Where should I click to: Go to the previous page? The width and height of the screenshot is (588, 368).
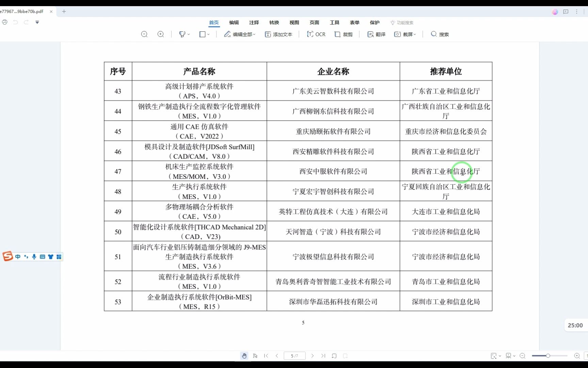[x=277, y=356]
